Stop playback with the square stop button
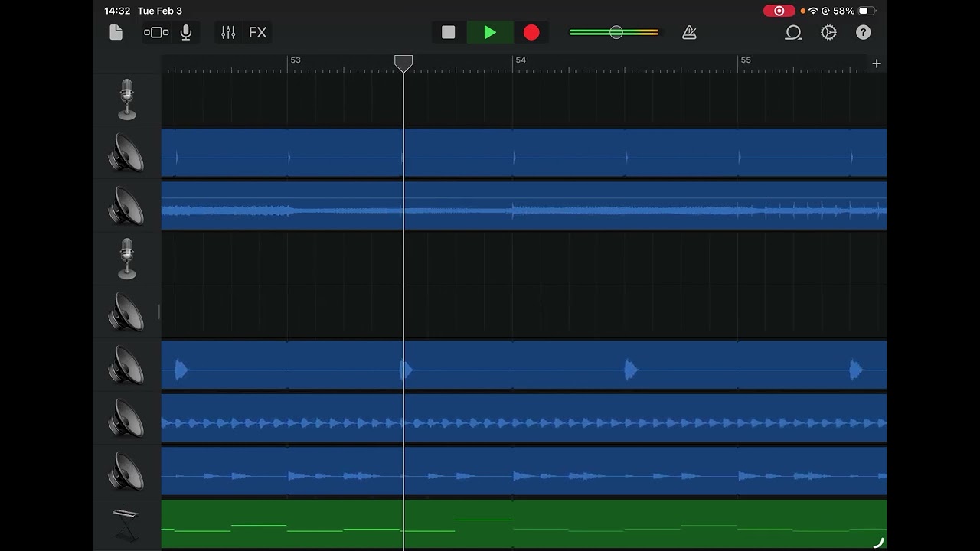This screenshot has height=551, width=980. coord(449,32)
